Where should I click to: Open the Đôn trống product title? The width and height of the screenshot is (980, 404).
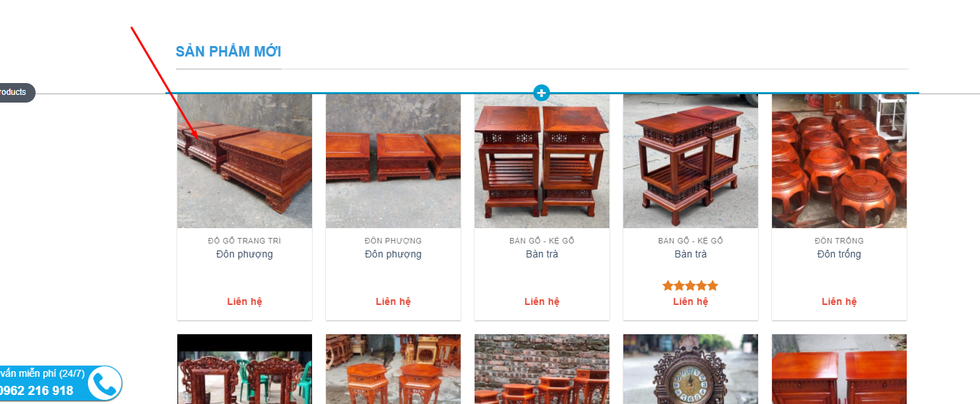[x=839, y=254]
